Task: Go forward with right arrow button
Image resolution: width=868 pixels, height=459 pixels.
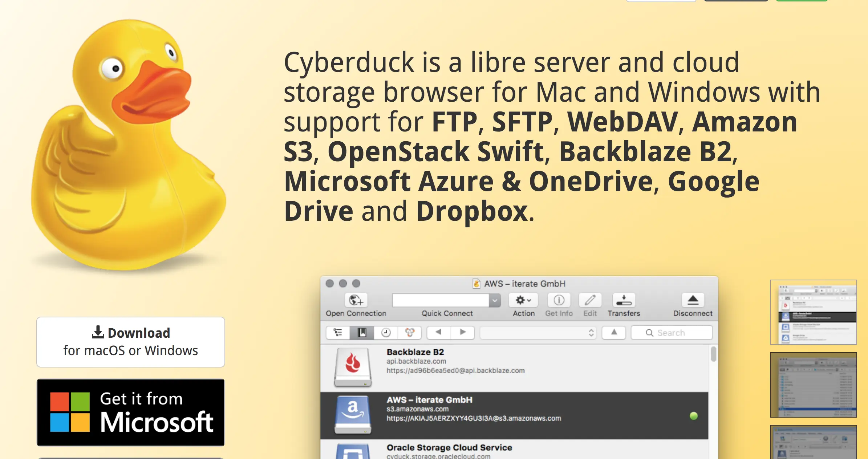Action: coord(463,332)
